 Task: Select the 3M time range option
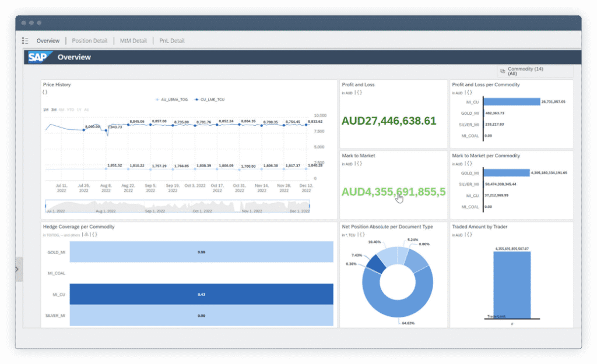pos(54,109)
